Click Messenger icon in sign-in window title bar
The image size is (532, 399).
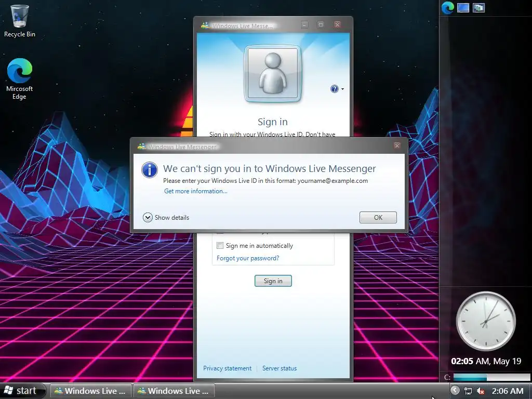click(x=205, y=25)
